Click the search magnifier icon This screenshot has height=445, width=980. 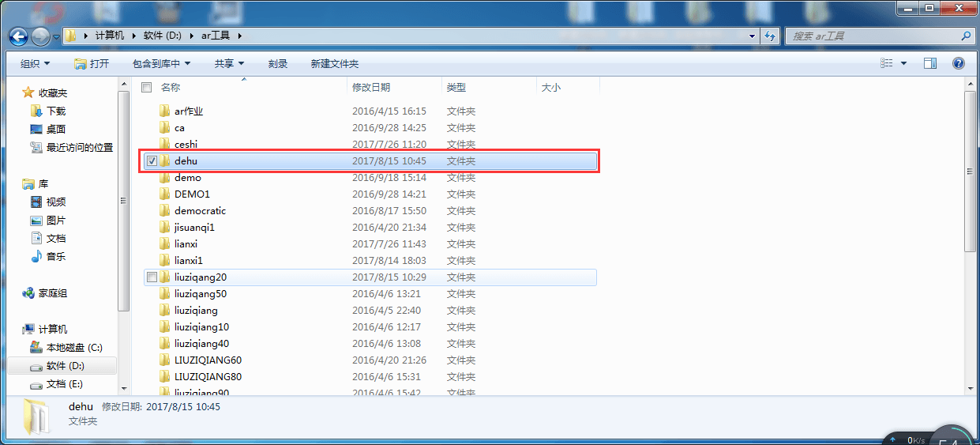point(965,36)
